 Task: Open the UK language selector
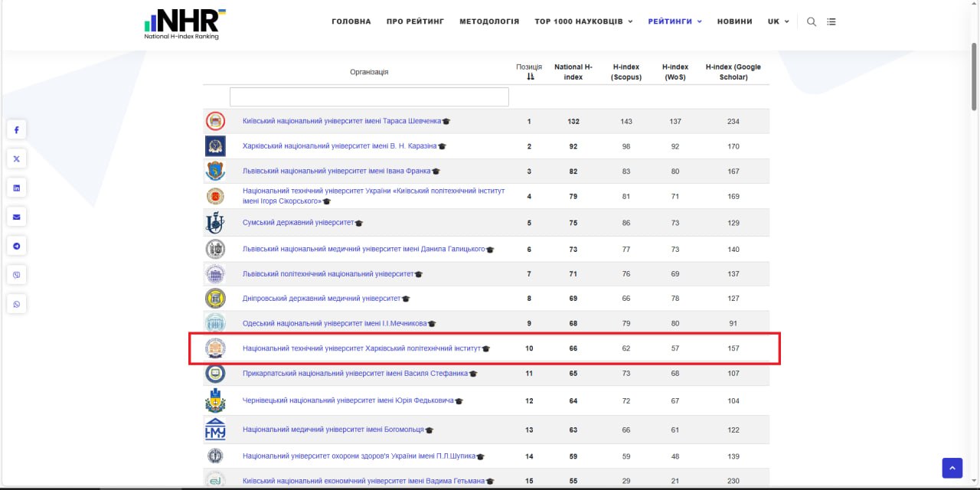coord(778,21)
